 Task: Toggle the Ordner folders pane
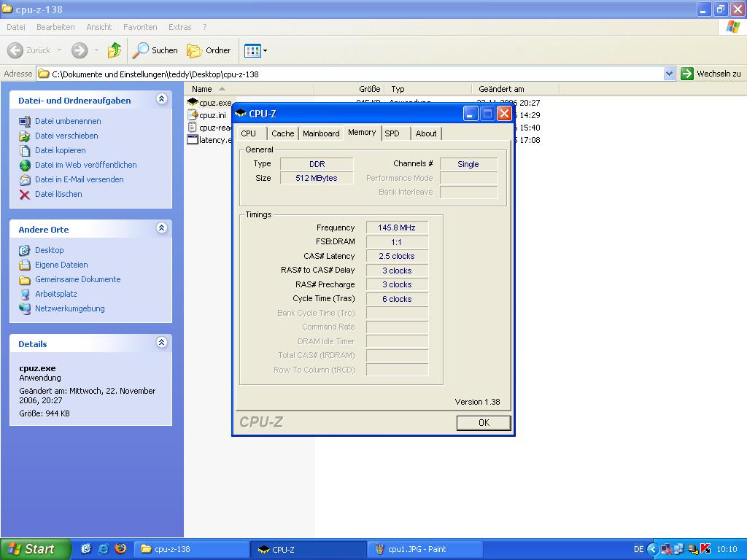tap(209, 50)
